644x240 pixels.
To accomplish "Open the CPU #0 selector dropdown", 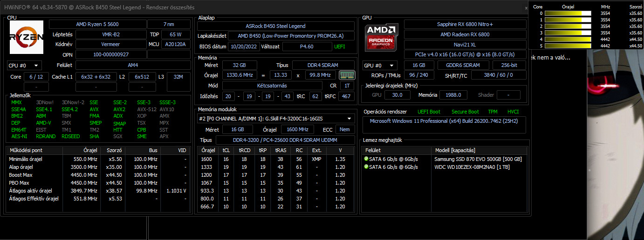I will coord(24,66).
